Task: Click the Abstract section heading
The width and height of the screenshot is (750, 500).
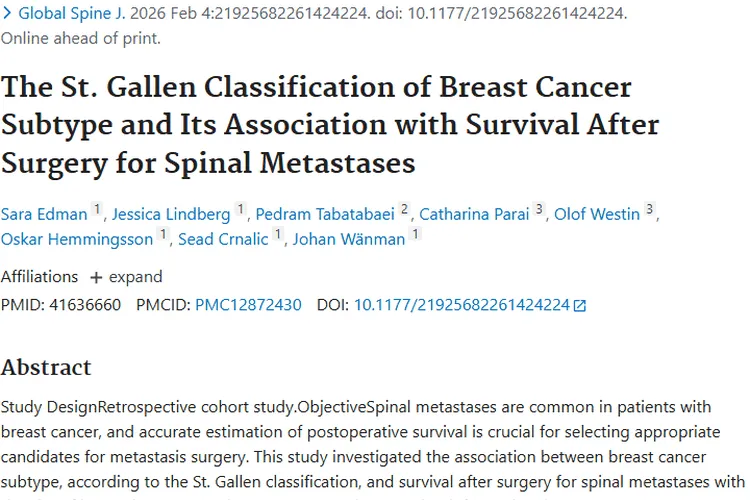Action: coord(46,367)
